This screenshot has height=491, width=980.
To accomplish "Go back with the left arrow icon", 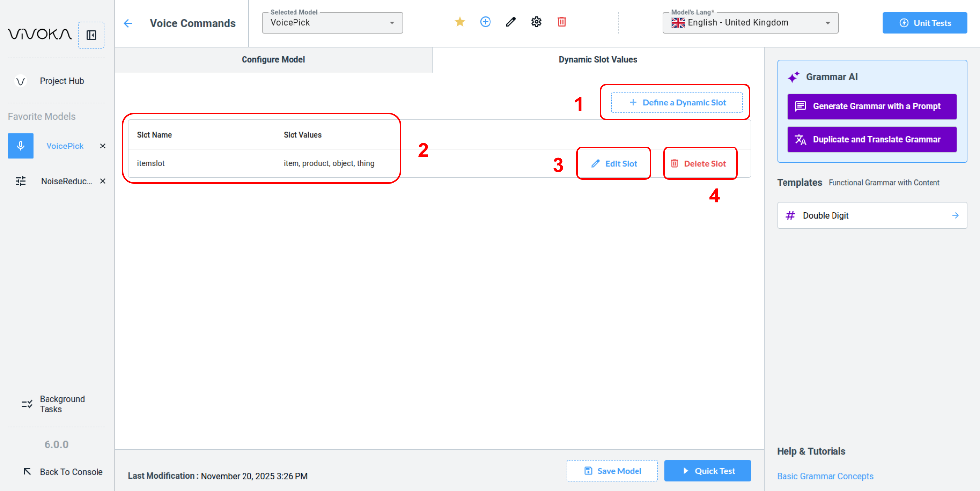I will click(128, 23).
